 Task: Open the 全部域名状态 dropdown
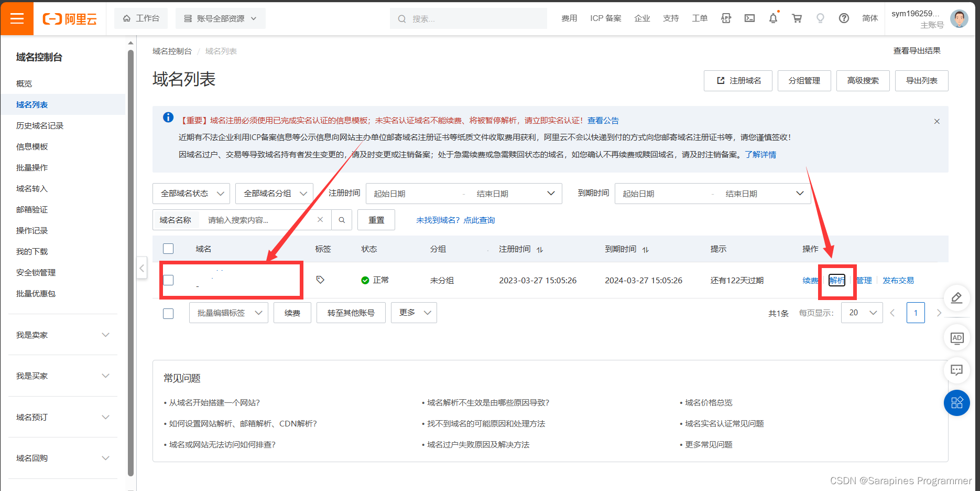tap(191, 193)
